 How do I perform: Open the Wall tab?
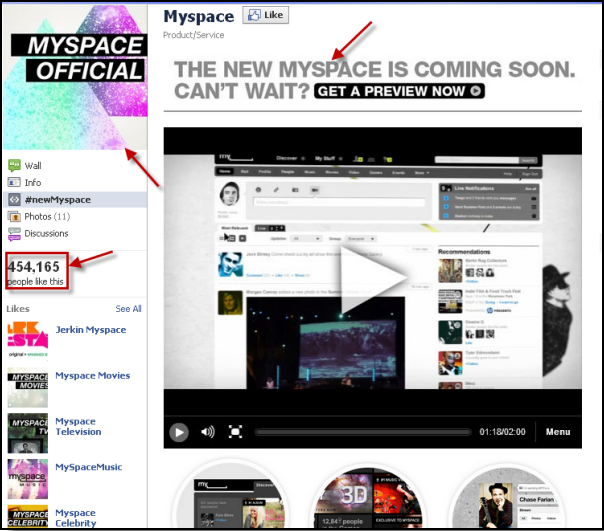pyautogui.click(x=33, y=166)
